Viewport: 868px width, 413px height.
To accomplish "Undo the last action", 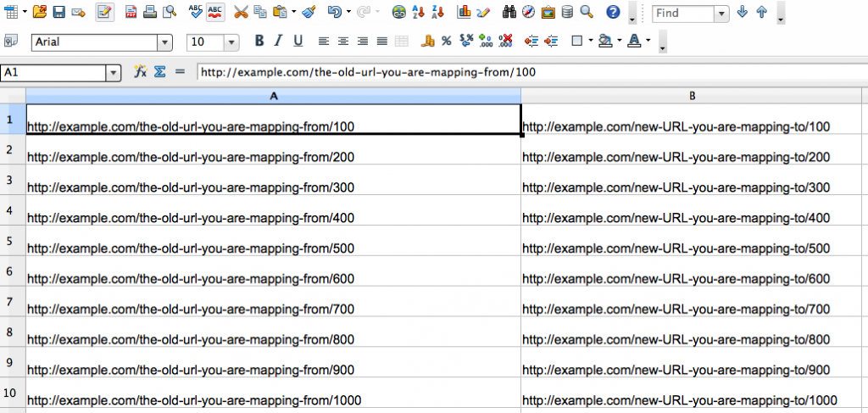I will coord(334,12).
